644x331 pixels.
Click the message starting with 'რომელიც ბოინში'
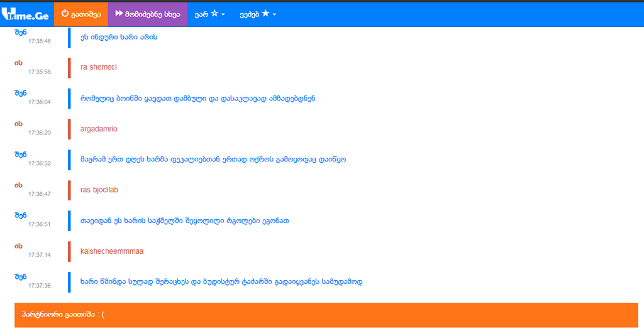(198, 99)
